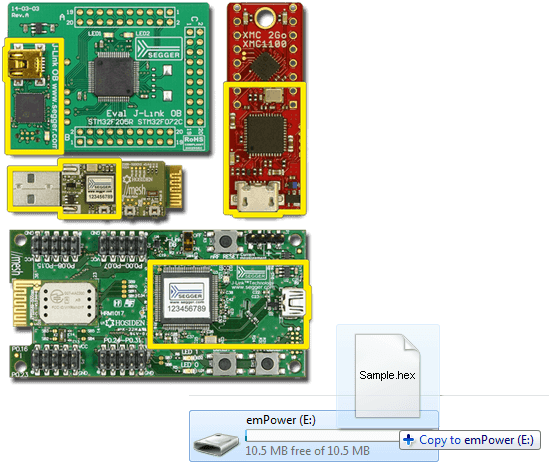549x467 pixels.
Task: Click the XMC1100 label on red board
Action: point(265,44)
